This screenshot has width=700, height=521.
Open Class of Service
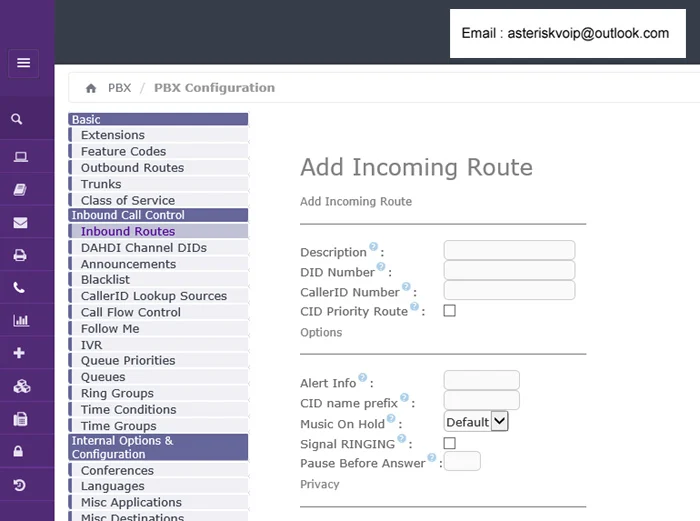(158, 200)
